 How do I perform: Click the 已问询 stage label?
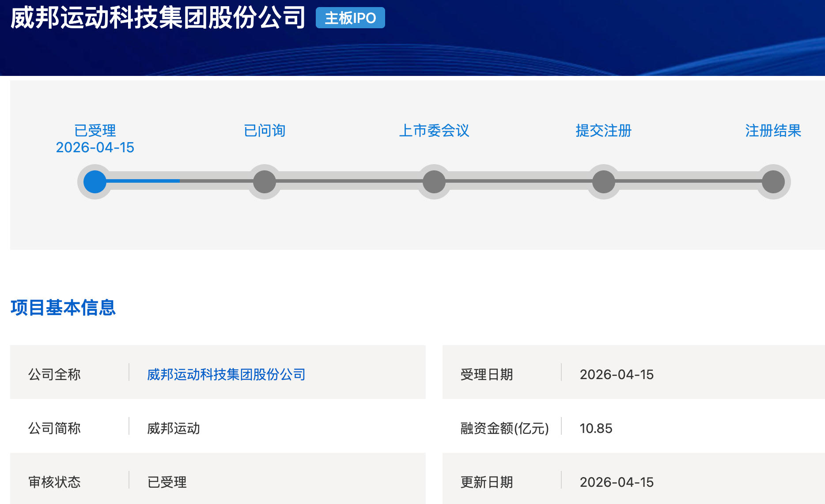click(x=265, y=131)
